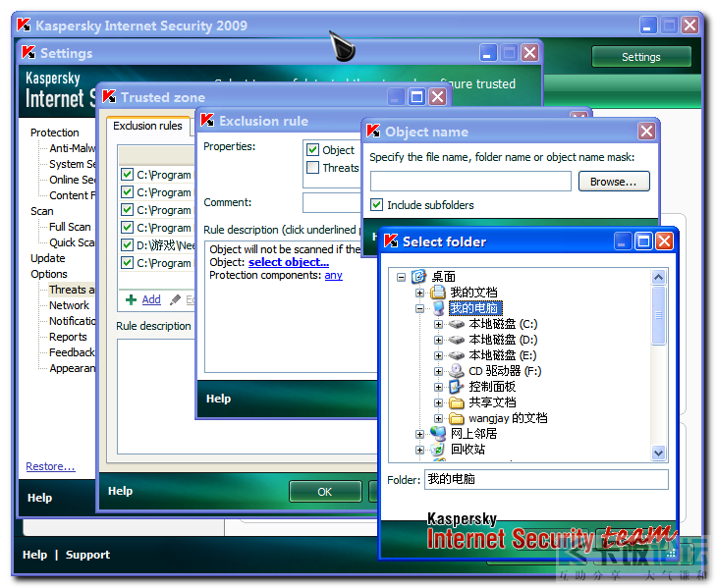
Task: Click the pencil Edit icon in Trusted zone
Action: [x=175, y=299]
